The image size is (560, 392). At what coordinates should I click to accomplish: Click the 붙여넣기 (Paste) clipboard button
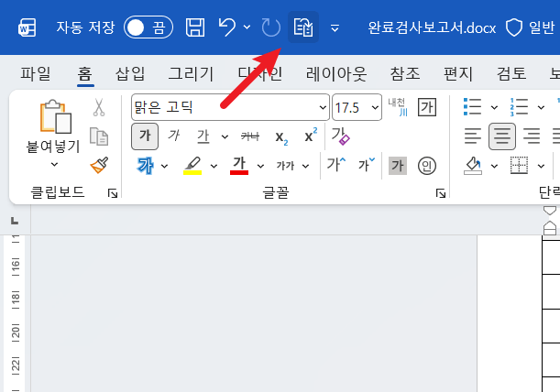pyautogui.click(x=53, y=125)
